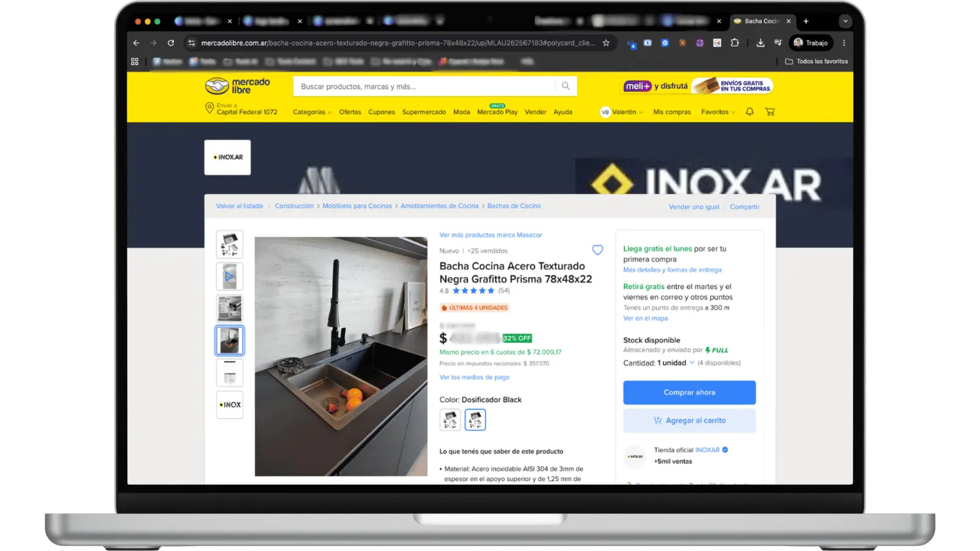Show first product thumbnail with accessories
Screen dimensions: 980x551
230,244
